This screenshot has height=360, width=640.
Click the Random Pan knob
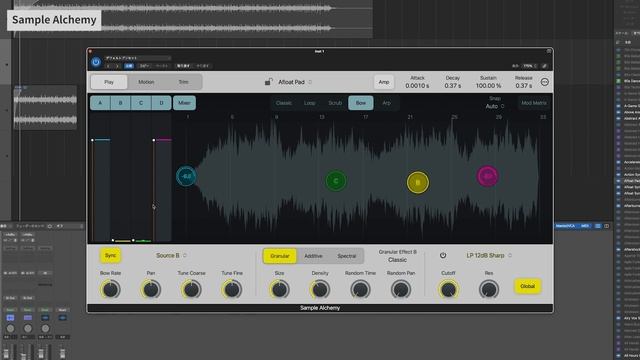click(x=401, y=289)
